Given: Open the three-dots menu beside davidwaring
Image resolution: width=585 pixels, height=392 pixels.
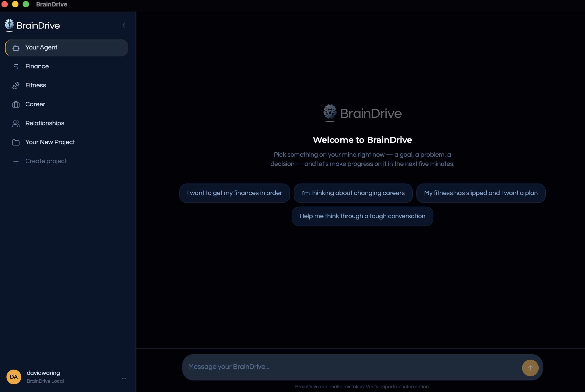Looking at the screenshot, I should (x=124, y=379).
